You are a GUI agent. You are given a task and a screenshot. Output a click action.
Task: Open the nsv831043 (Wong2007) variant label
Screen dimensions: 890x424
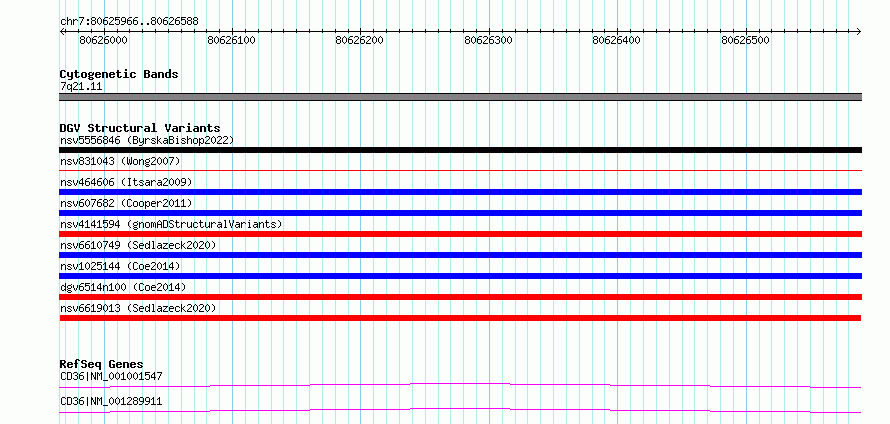pos(120,161)
